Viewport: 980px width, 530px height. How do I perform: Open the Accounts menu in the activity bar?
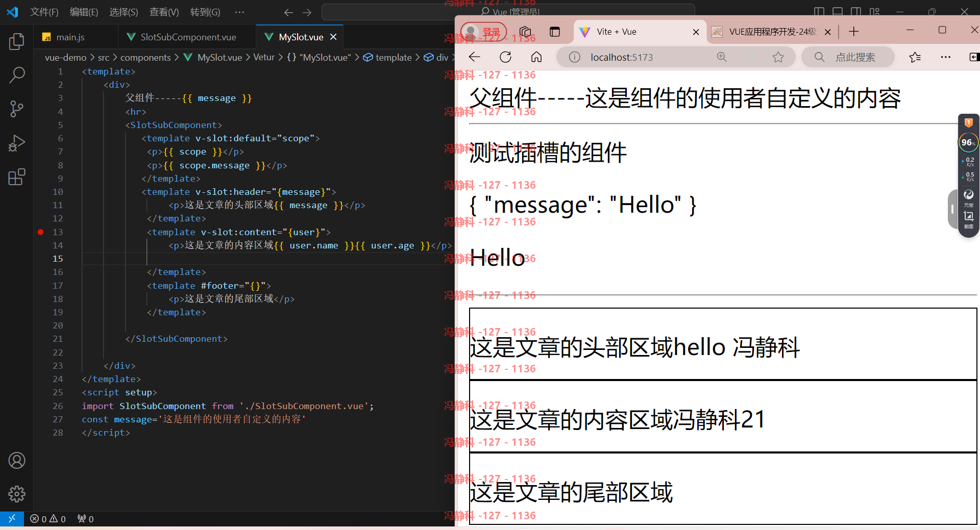coord(16,461)
